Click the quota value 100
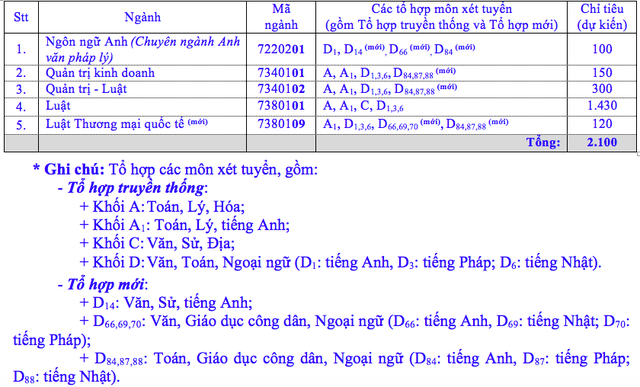This screenshot has height=387, width=640. [x=602, y=49]
